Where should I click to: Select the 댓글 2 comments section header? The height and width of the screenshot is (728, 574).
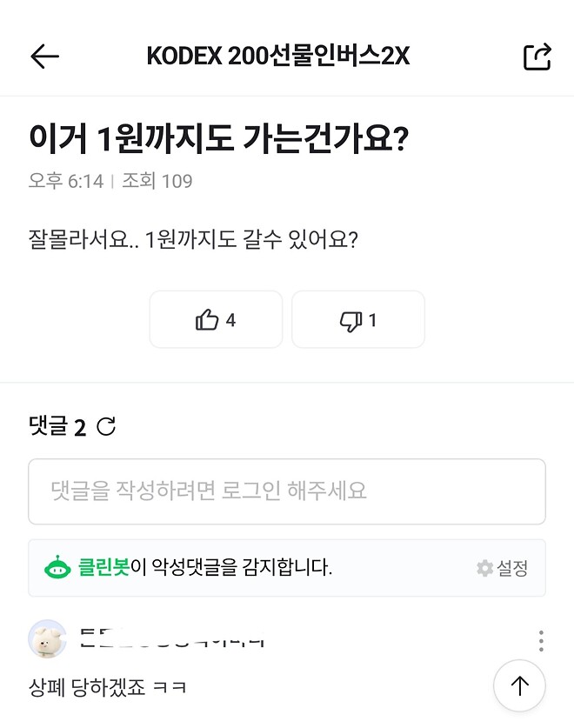[x=56, y=426]
